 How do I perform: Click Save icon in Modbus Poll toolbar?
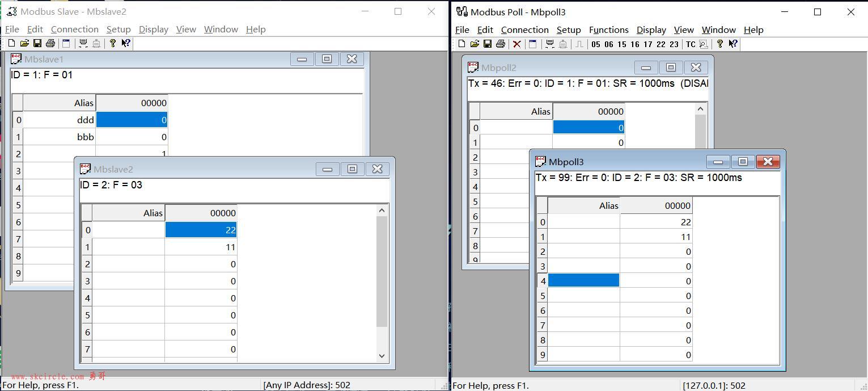tap(488, 44)
